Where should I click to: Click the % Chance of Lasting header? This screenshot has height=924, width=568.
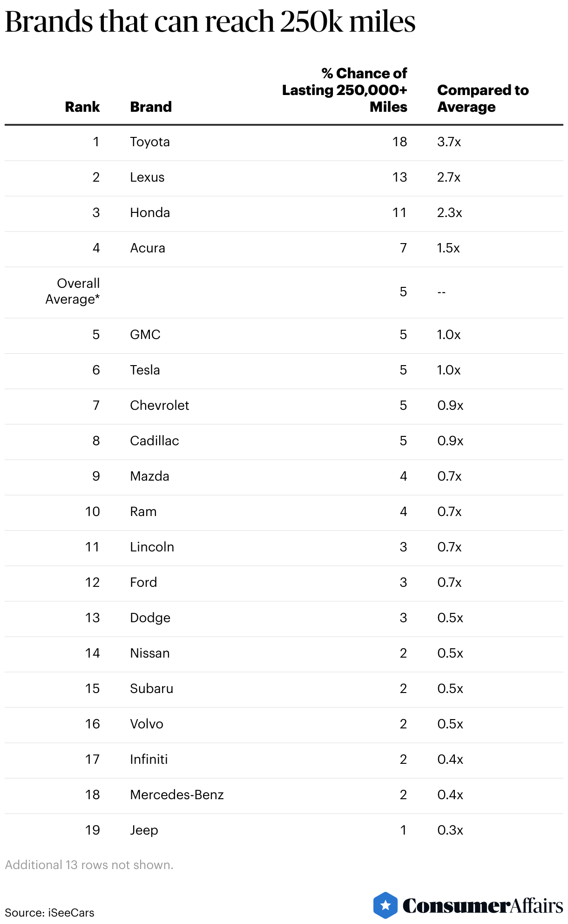[x=345, y=90]
